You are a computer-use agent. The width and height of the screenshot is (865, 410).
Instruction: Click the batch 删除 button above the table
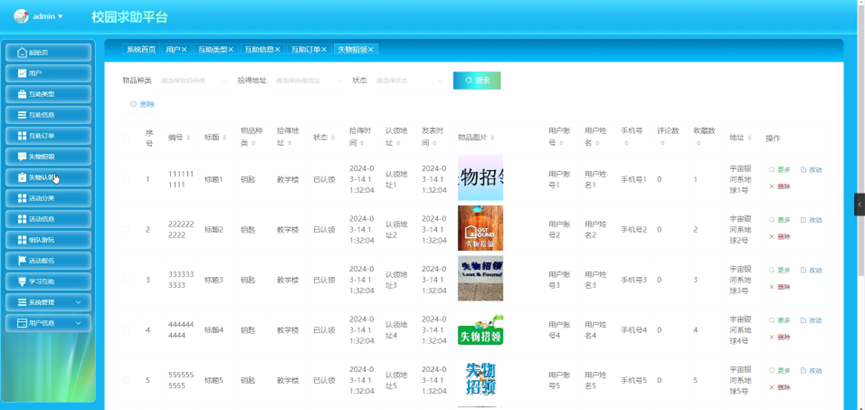pyautogui.click(x=142, y=104)
